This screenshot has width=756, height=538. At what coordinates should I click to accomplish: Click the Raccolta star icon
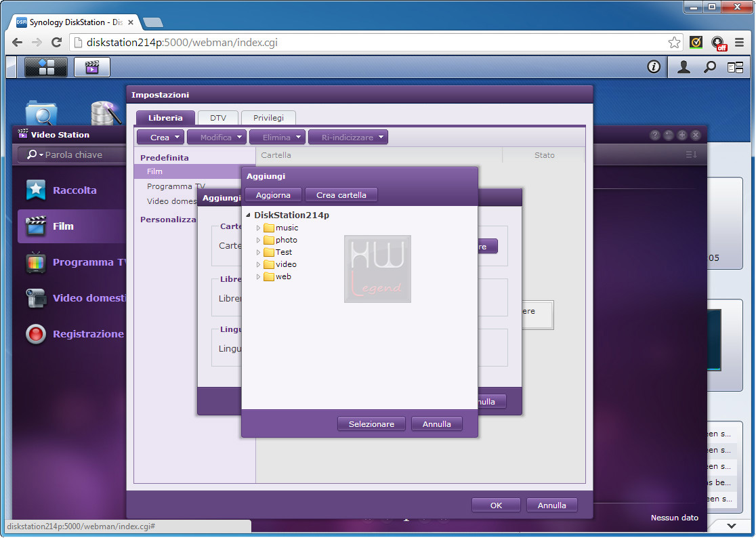[36, 190]
